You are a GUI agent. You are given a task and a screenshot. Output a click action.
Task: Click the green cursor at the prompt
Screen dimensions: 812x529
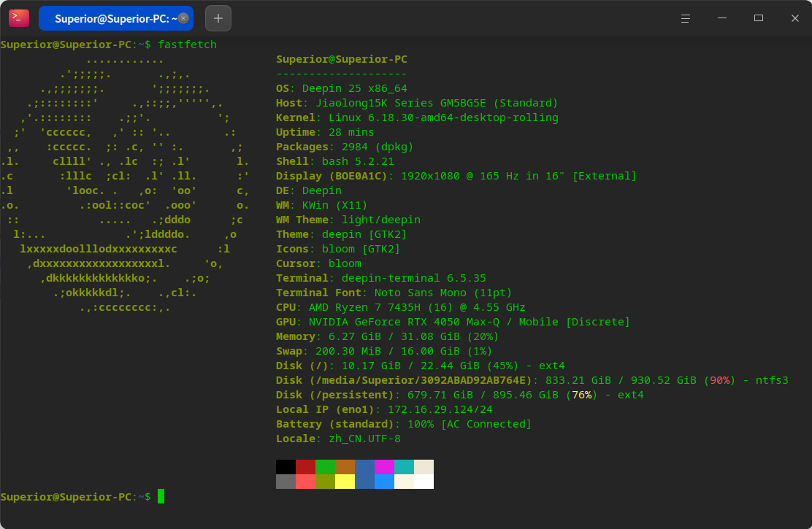point(161,496)
